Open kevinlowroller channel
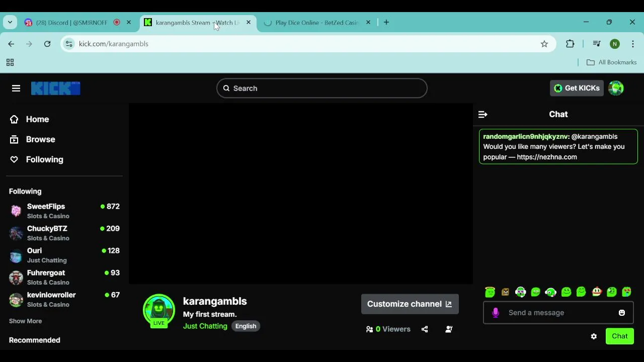 pos(64,299)
